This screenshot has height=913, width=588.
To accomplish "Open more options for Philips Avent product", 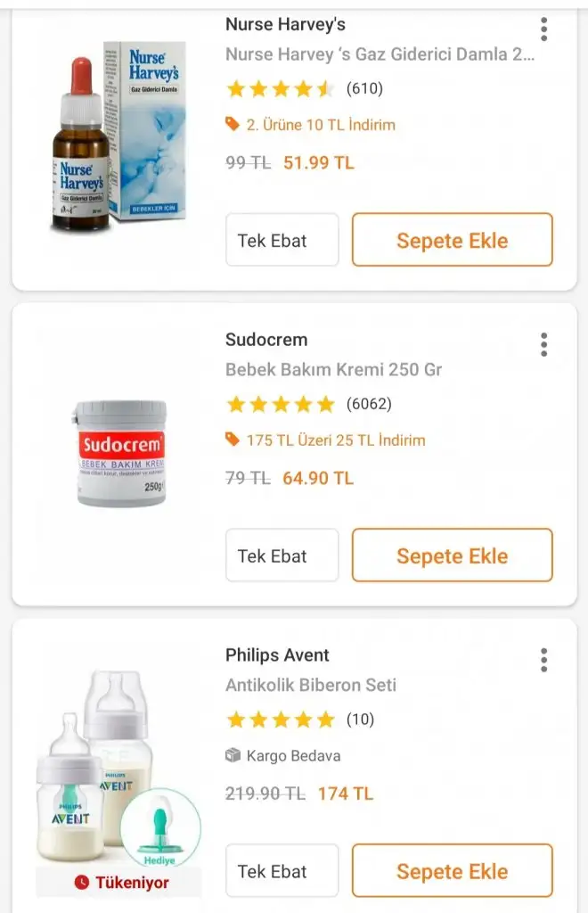I will 543,660.
